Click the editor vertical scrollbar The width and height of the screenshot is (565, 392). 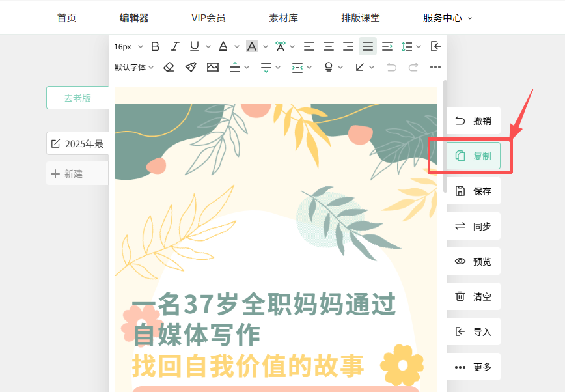click(445, 137)
